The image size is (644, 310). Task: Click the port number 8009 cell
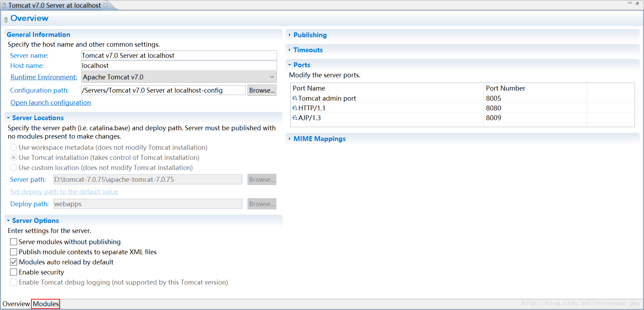[x=535, y=118]
